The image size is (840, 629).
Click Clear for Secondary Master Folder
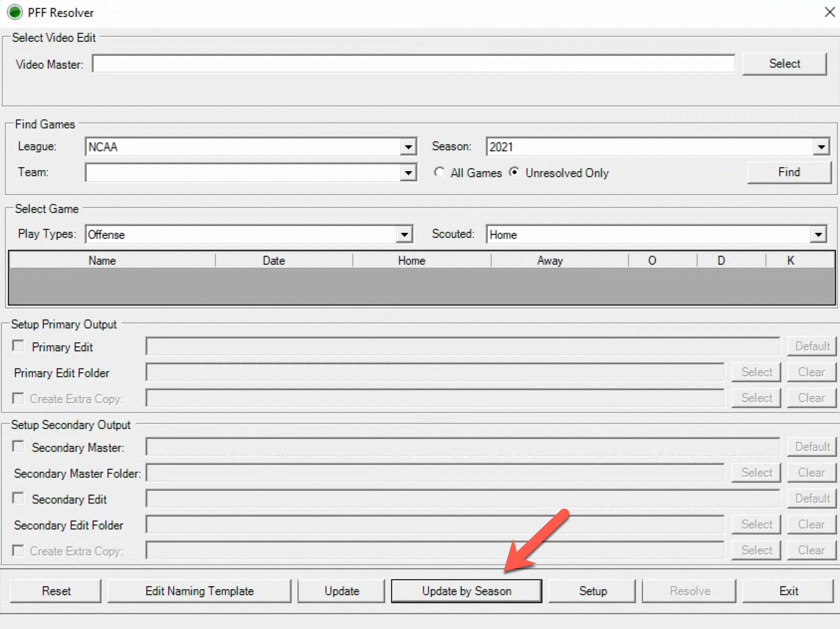coord(812,473)
